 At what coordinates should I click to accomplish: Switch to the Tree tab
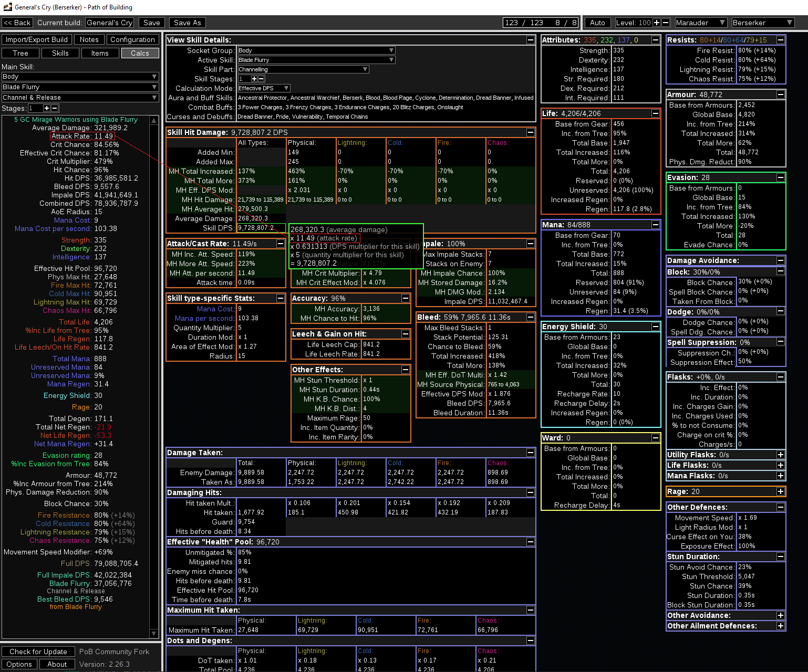(x=20, y=53)
